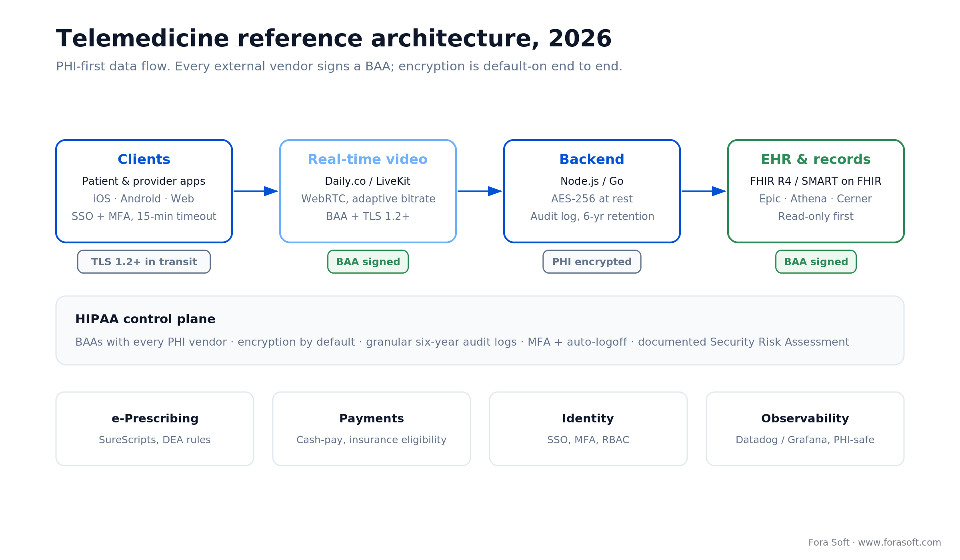This screenshot has height=560, width=960.
Task: Click 'SSO, MFA, RBAC' text
Action: point(588,440)
